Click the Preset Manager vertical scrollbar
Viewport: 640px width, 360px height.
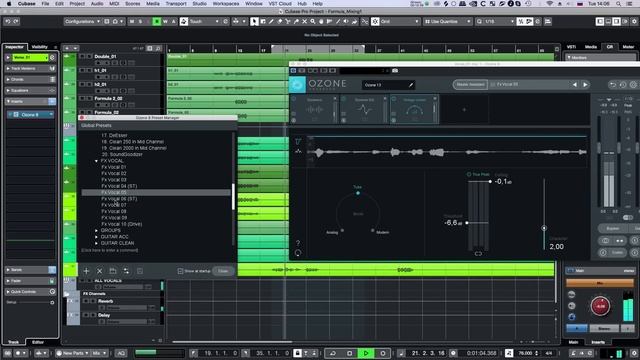(x=233, y=196)
